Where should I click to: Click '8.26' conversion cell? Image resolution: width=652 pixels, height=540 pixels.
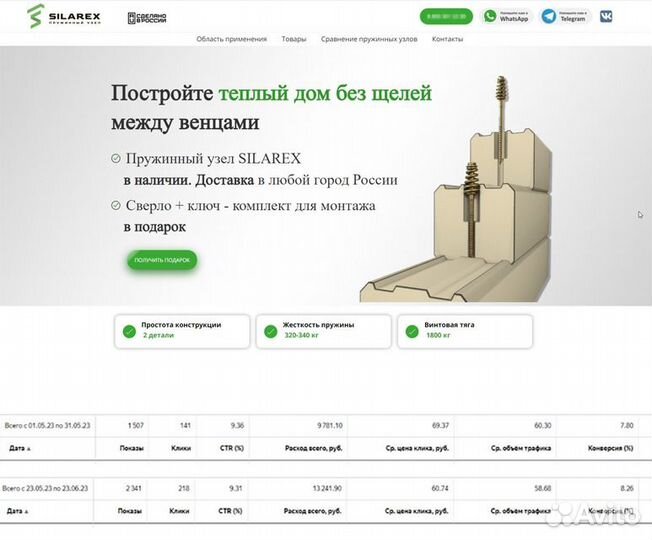[627, 488]
